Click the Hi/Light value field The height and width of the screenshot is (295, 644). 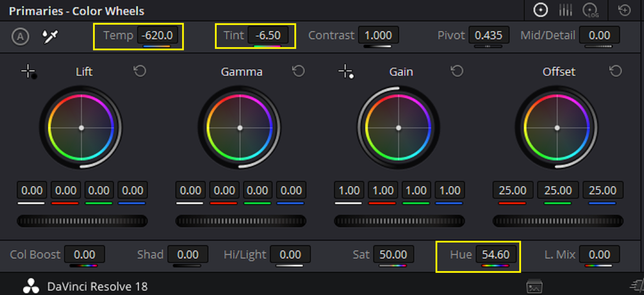pos(290,255)
